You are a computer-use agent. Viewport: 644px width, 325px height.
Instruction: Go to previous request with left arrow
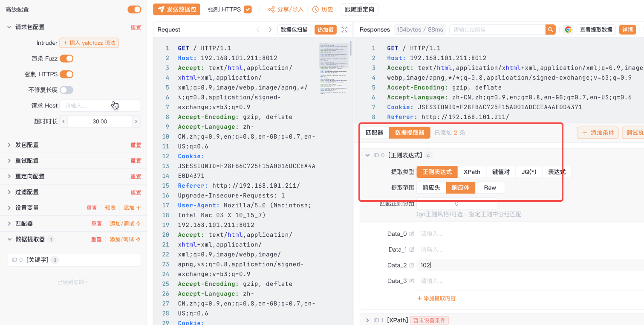258,29
